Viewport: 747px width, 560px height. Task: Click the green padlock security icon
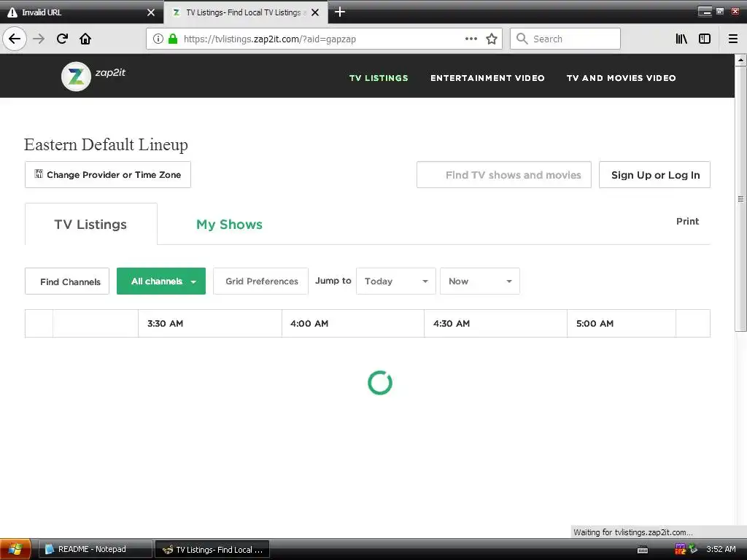(x=173, y=39)
